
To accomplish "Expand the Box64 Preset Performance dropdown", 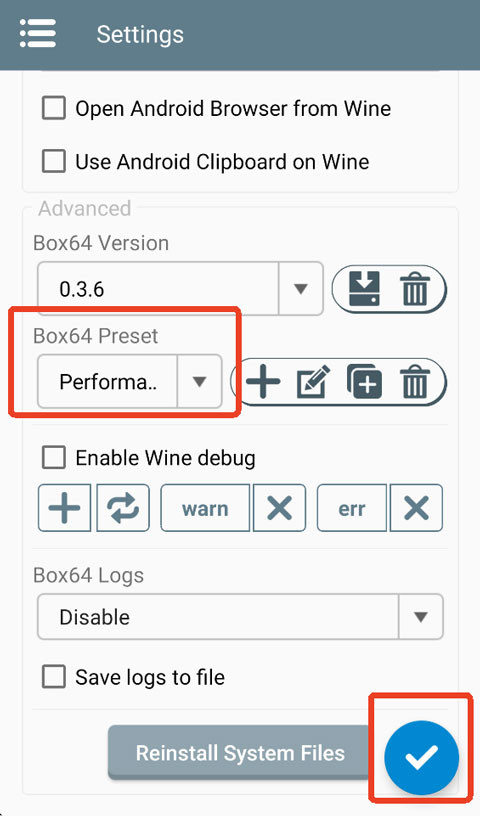I will coord(130,381).
